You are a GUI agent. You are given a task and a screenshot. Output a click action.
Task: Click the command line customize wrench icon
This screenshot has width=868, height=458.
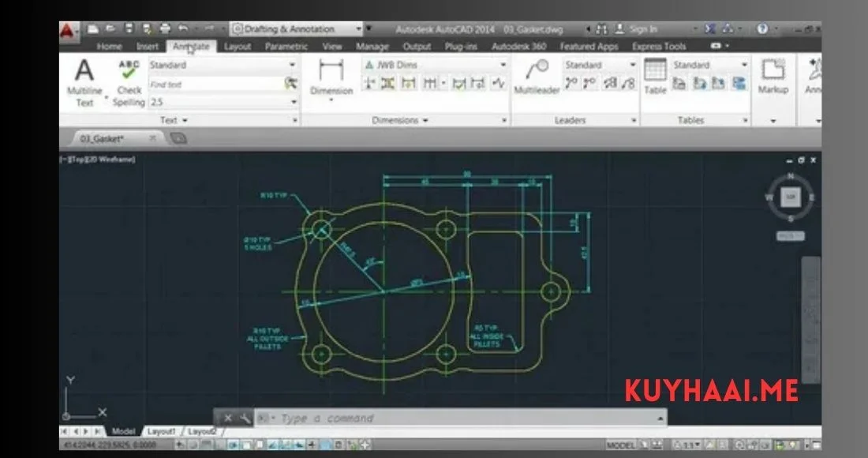pyautogui.click(x=245, y=419)
